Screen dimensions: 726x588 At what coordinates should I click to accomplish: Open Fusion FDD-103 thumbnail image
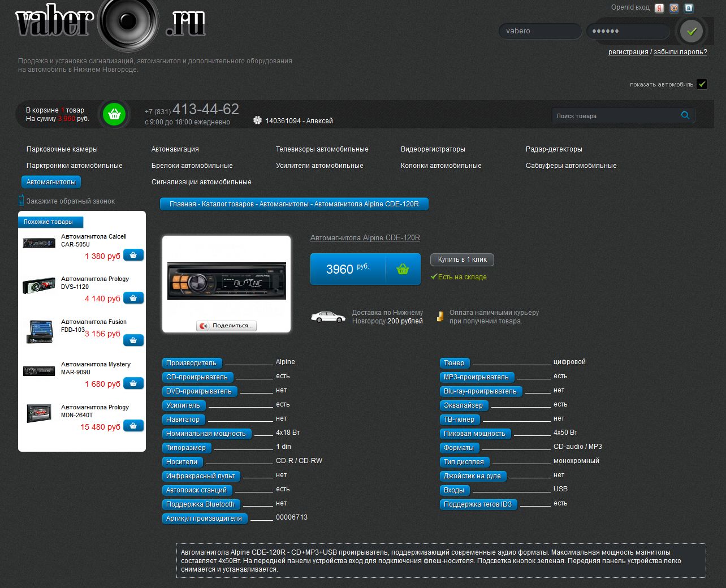[39, 331]
